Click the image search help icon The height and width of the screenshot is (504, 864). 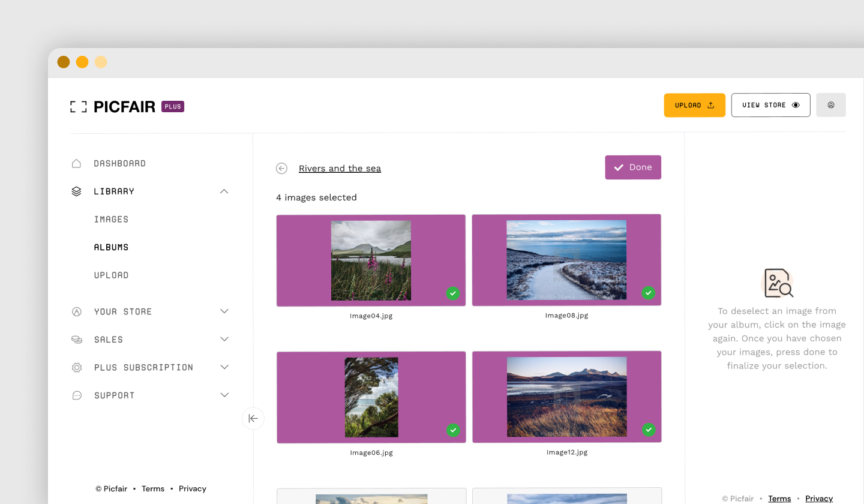pos(778,283)
